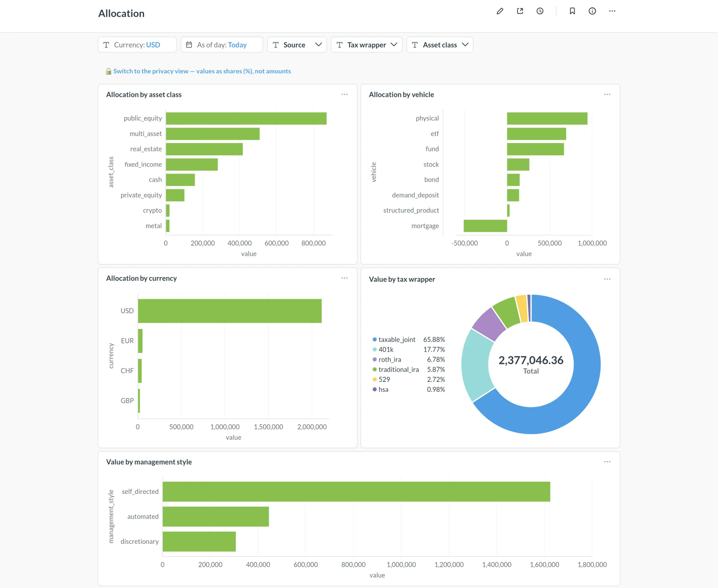Click the USD bar in currency chart

pyautogui.click(x=230, y=311)
